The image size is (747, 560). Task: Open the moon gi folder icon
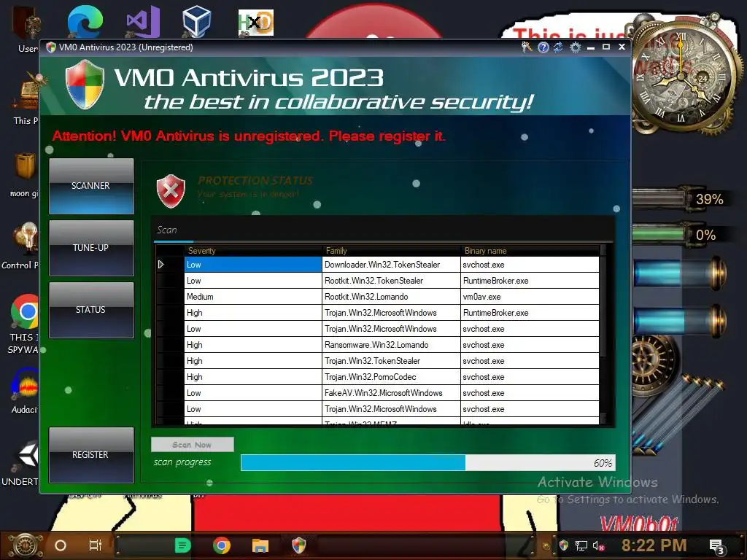click(x=25, y=166)
